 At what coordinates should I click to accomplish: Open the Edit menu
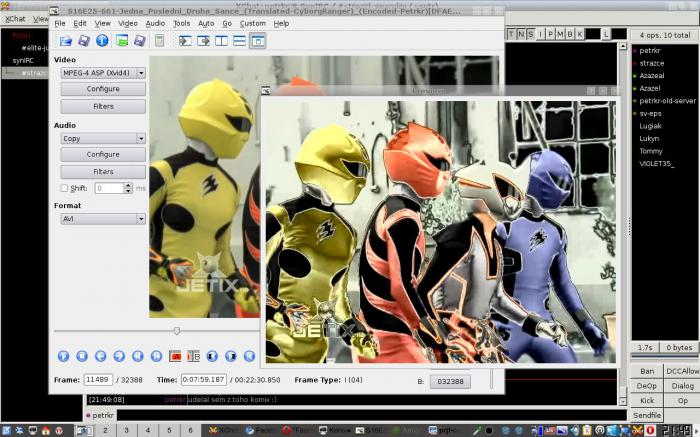pyautogui.click(x=80, y=23)
